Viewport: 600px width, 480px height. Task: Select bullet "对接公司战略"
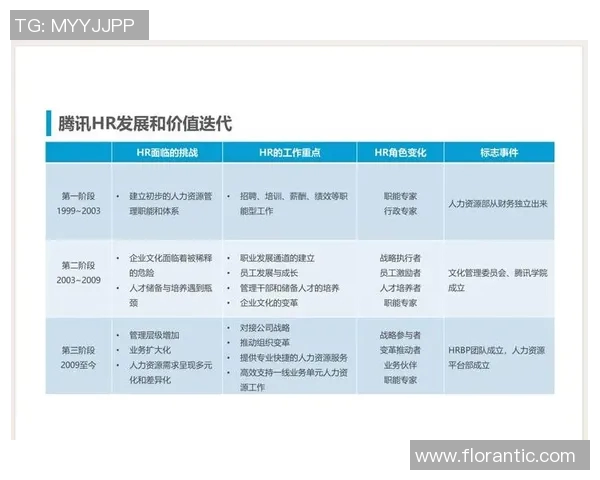tap(264, 328)
